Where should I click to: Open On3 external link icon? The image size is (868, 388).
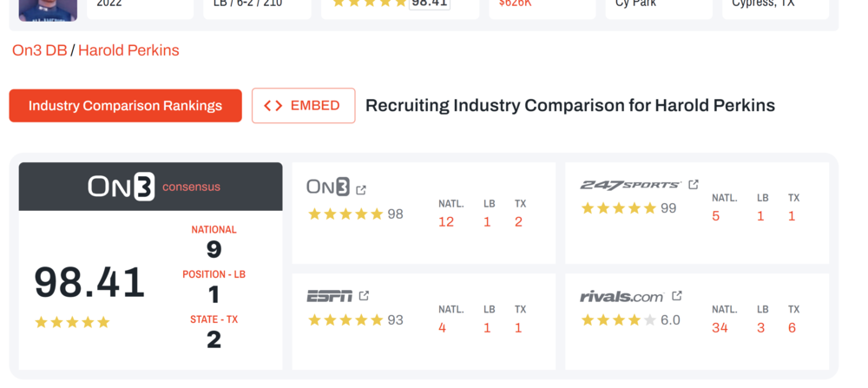pos(361,189)
